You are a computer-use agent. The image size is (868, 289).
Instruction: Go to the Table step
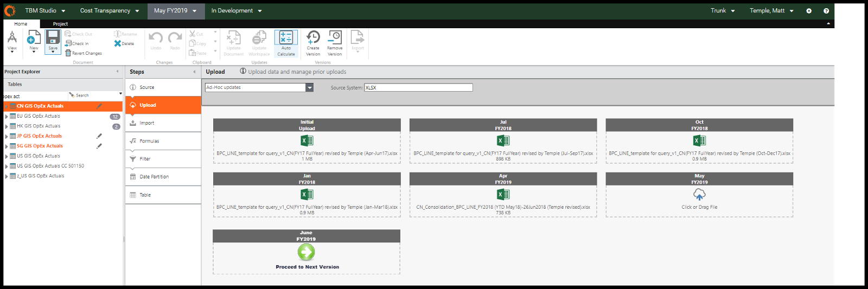[163, 195]
